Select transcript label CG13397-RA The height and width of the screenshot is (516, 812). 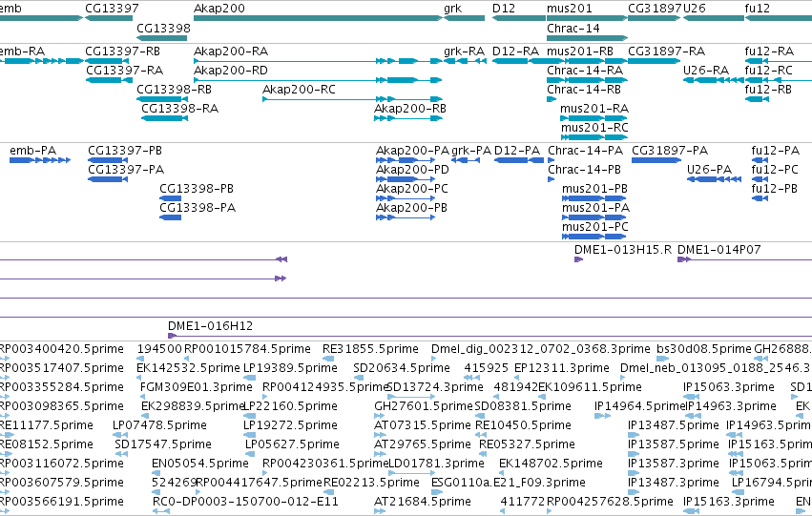click(124, 71)
